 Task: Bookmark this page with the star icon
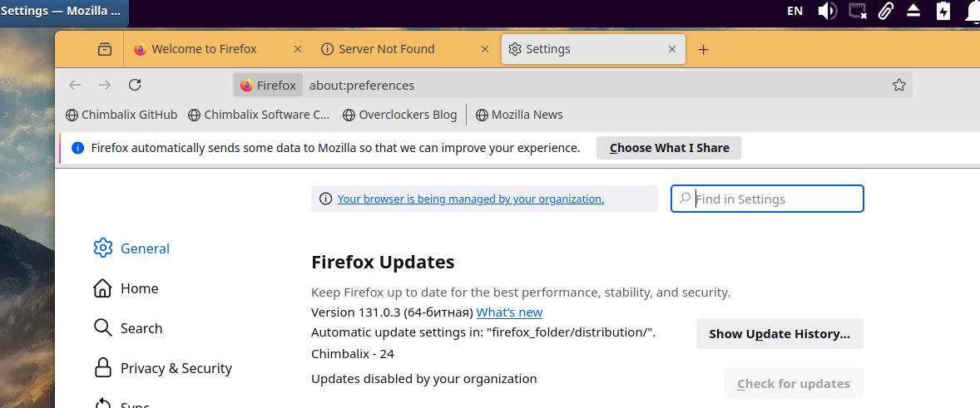pyautogui.click(x=898, y=85)
